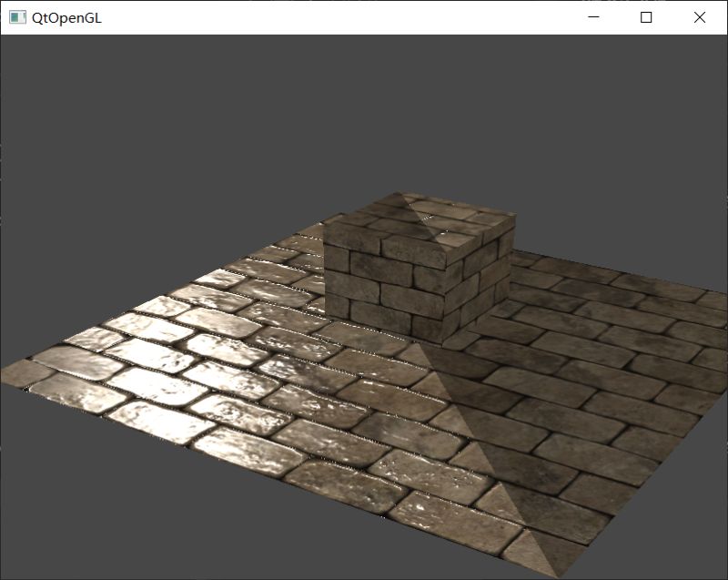Maximize the QtOpenGL window
This screenshot has width=728, height=580.
pyautogui.click(x=646, y=16)
